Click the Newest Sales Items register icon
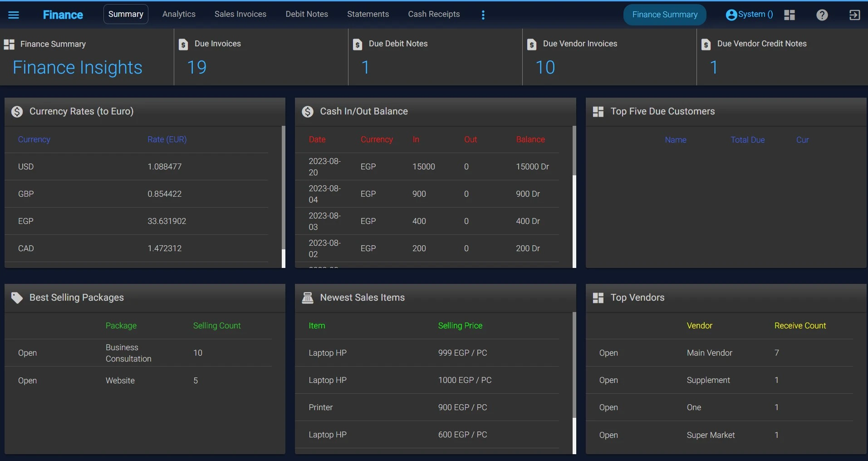Screen dimensions: 868x461 coord(308,298)
